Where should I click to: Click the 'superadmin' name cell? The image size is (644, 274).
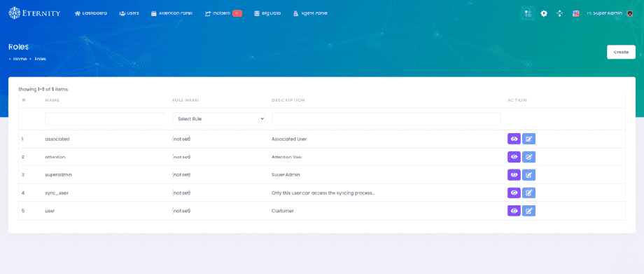point(58,175)
